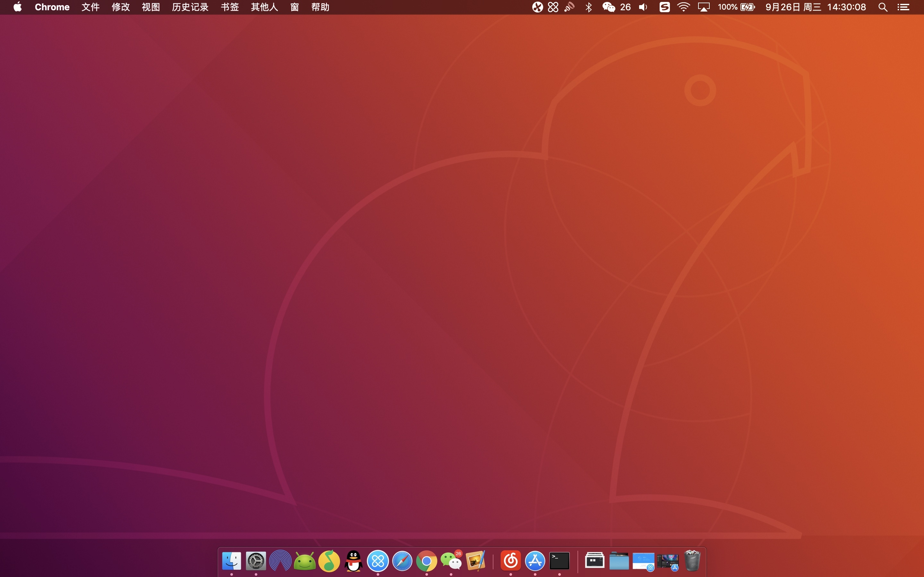Open the App Store Dock icon
Screen dimensions: 924x577
[x=535, y=561]
